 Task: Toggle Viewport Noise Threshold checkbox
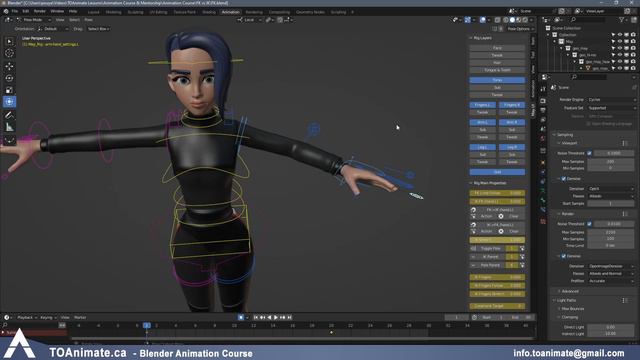click(589, 153)
